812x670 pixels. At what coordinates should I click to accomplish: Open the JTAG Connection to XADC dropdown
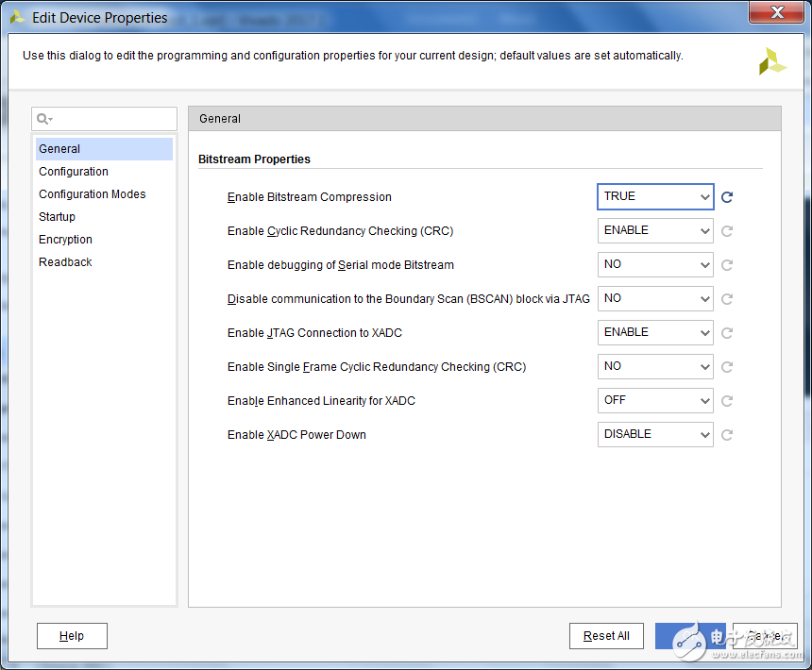tap(655, 332)
